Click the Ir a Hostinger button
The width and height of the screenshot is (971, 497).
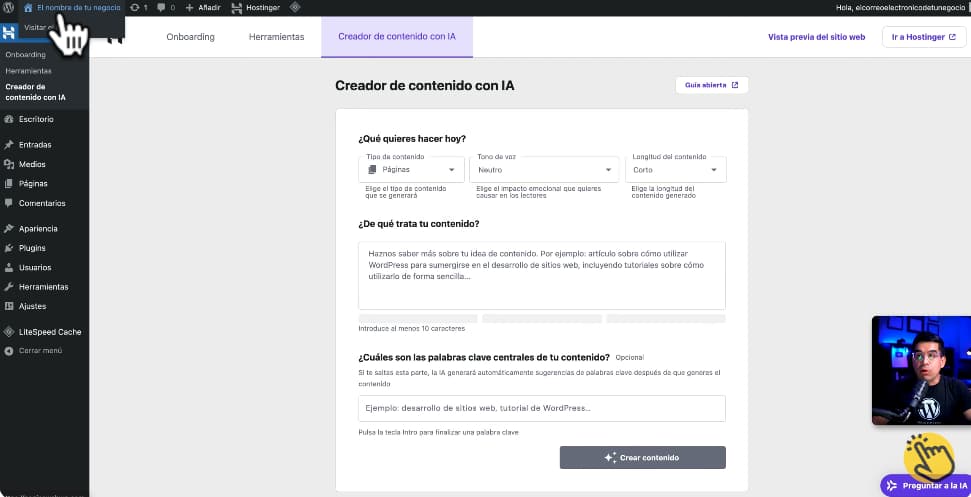click(x=924, y=37)
